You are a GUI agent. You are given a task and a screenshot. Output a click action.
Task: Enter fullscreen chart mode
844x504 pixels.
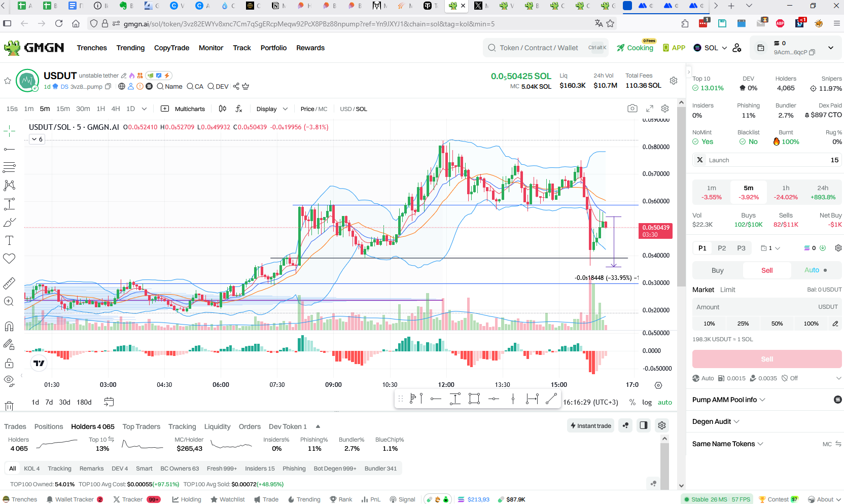pyautogui.click(x=650, y=109)
